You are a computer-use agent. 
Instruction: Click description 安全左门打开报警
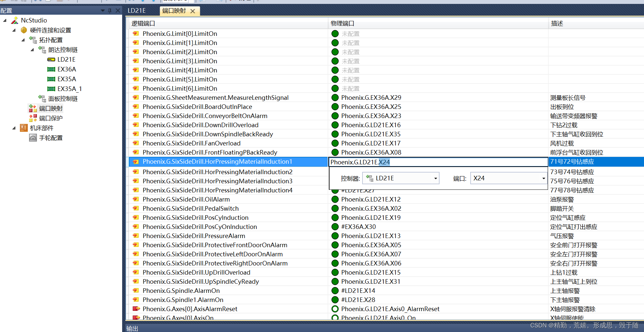(573, 254)
